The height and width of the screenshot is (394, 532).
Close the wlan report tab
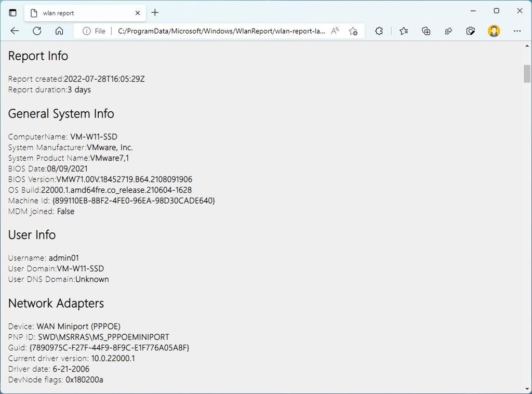137,12
